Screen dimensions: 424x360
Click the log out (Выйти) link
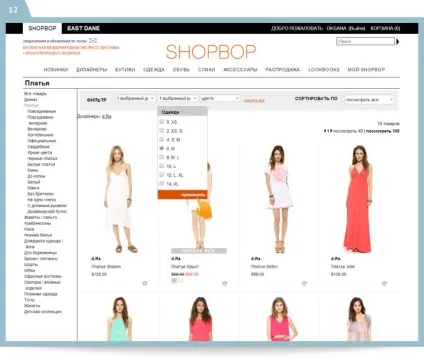[357, 28]
